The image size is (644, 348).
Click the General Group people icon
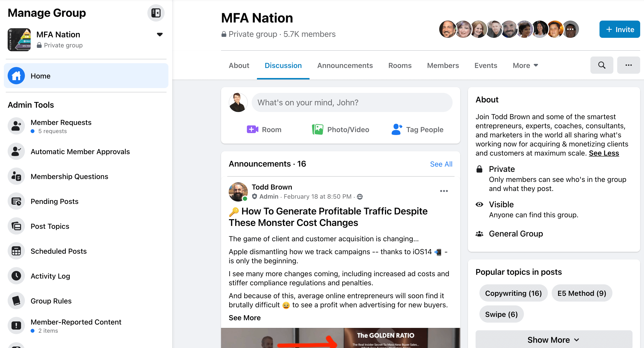(479, 234)
